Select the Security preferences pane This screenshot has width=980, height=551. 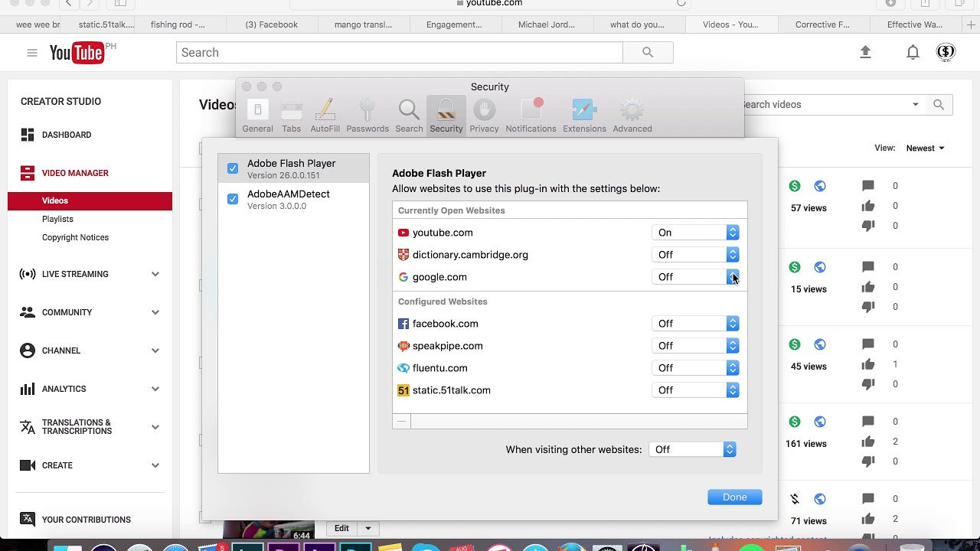click(446, 116)
